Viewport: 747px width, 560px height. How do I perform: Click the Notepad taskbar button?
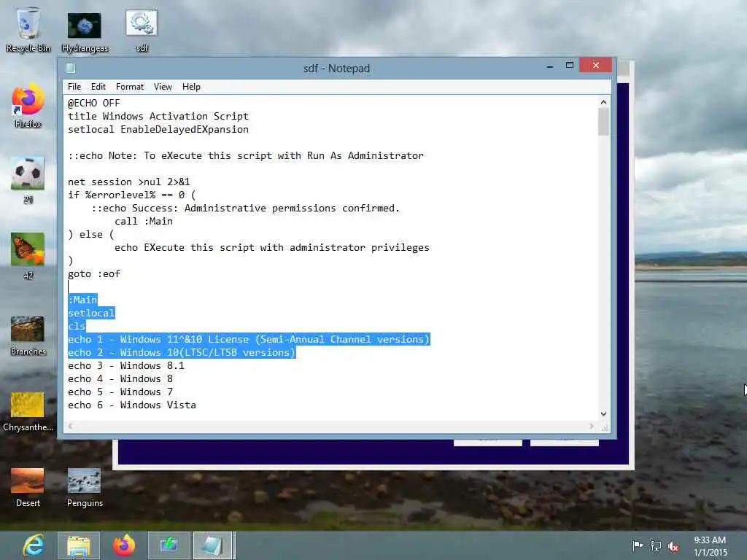pyautogui.click(x=212, y=545)
